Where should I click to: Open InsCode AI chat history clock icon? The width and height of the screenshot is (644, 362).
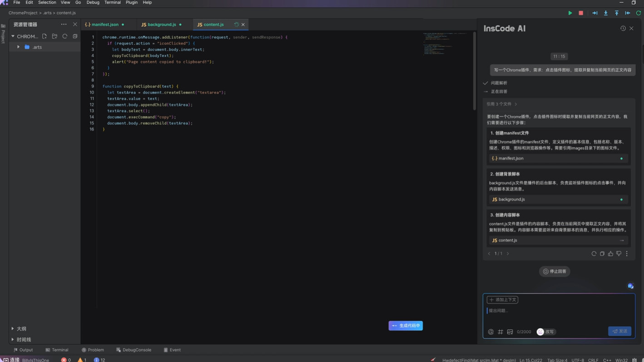click(623, 28)
